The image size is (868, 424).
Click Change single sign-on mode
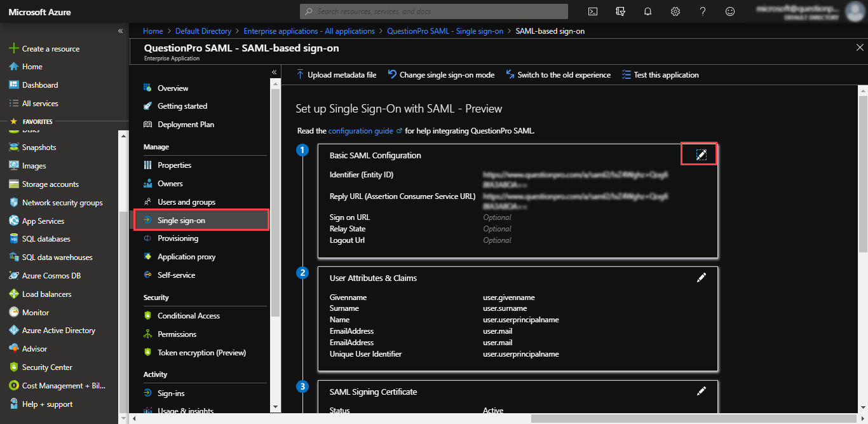(x=441, y=75)
